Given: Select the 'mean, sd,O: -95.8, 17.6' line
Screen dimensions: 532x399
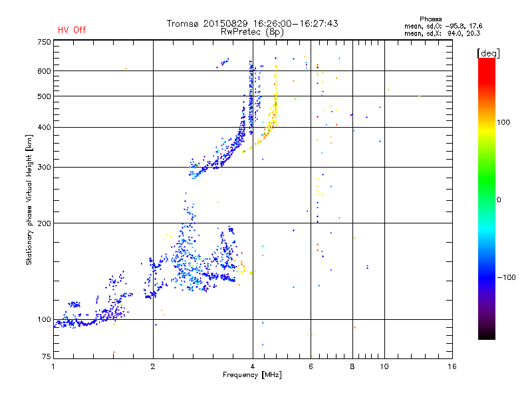Looking at the screenshot, I should (x=443, y=26).
